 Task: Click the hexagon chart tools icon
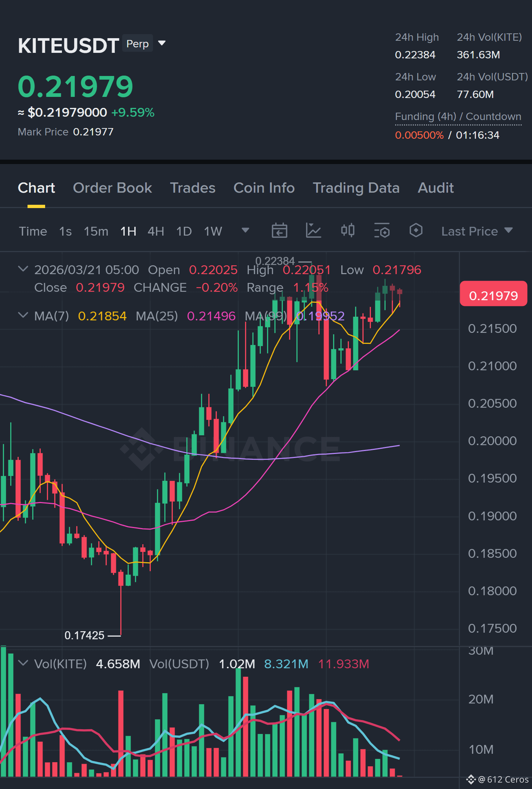pyautogui.click(x=416, y=230)
